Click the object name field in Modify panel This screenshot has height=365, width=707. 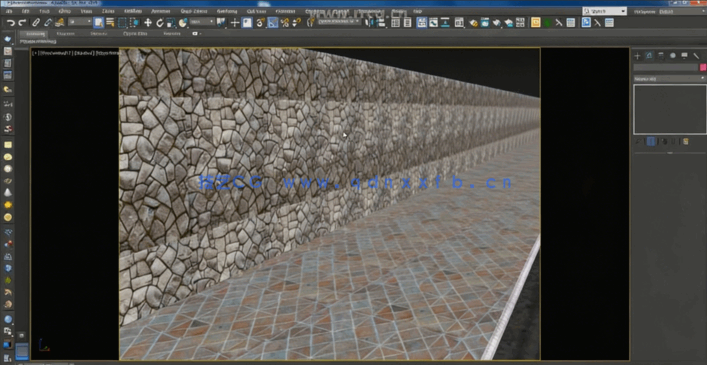coord(666,68)
